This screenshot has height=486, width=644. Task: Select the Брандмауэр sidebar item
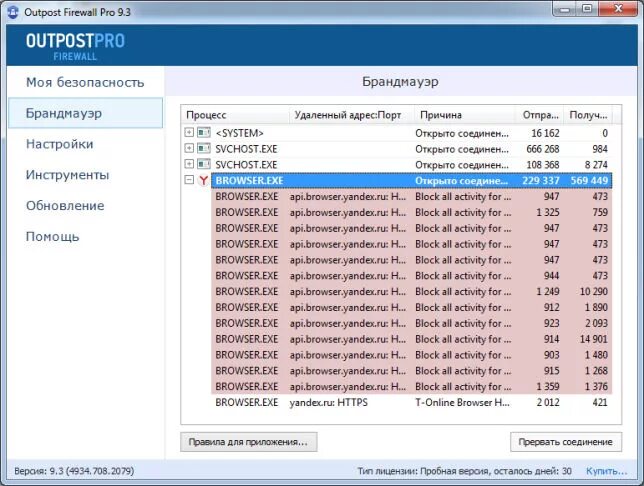(x=85, y=113)
